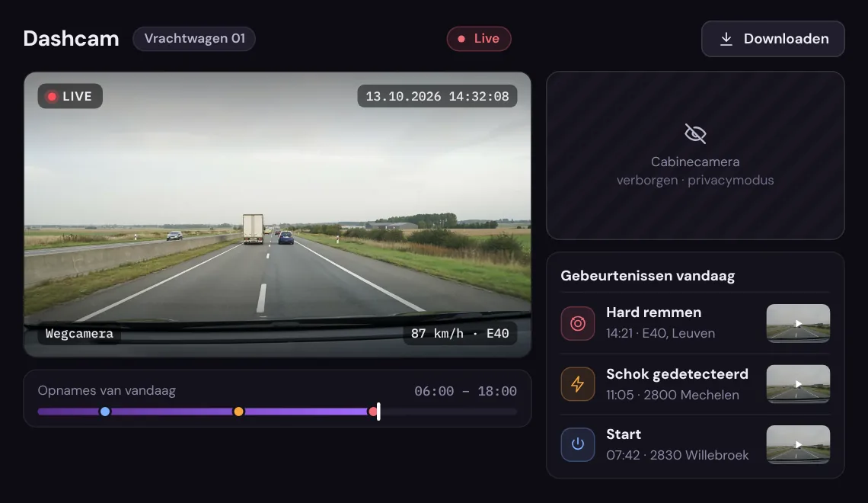Screen dimensions: 868x503
Task: Click the 06:00 – 18:00 time range
Action: tap(465, 391)
